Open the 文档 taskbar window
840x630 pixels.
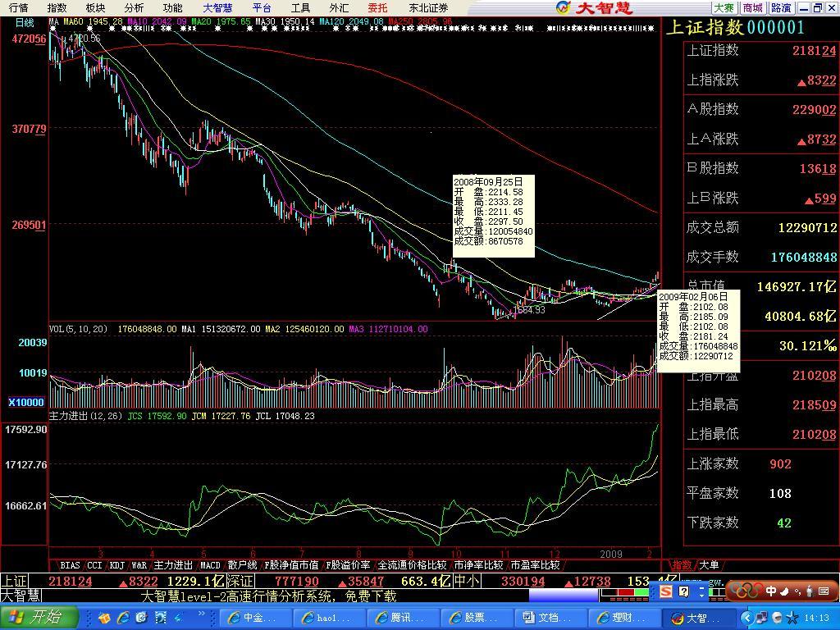tap(550, 618)
